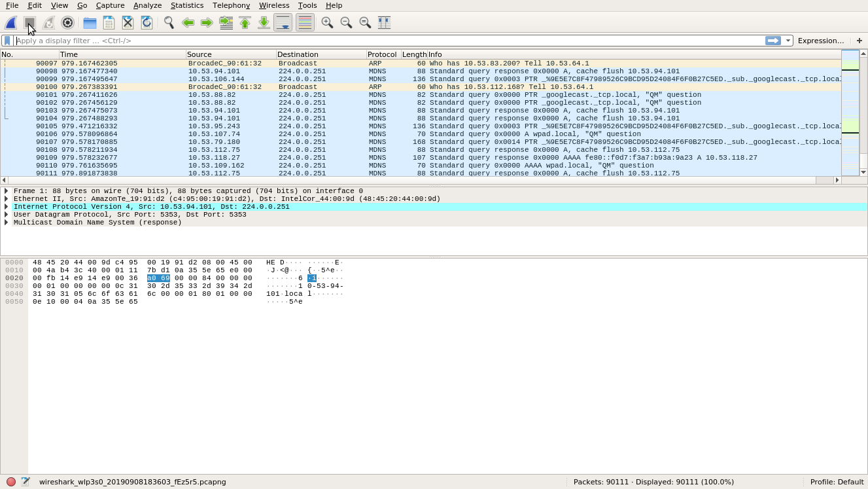Image resolution: width=868 pixels, height=489 pixels.
Task: Expand the Frame 1 details row
Action: click(7, 191)
